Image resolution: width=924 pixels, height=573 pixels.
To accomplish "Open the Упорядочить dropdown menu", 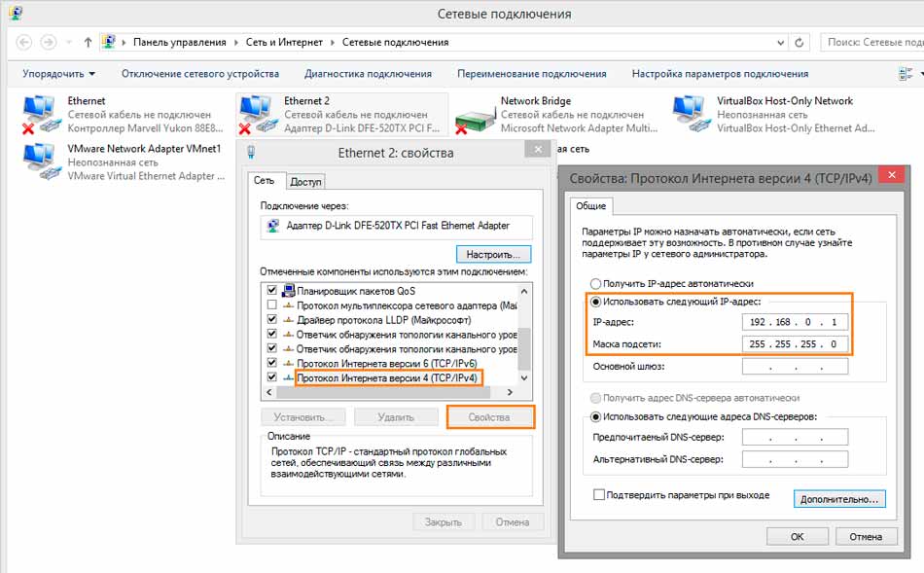I will (x=58, y=74).
